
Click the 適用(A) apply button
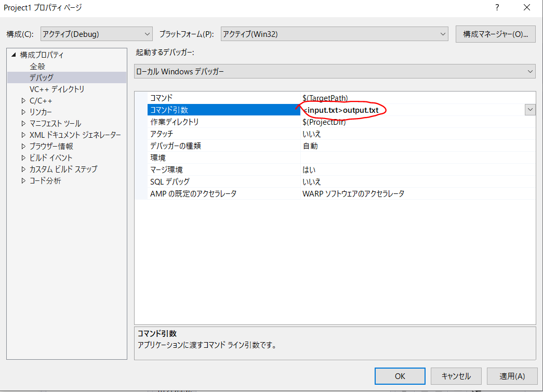pos(512,376)
